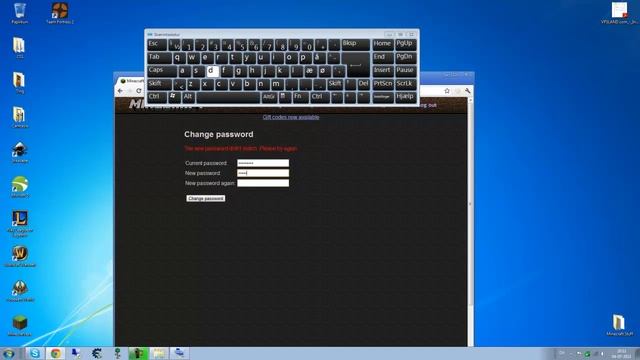Click the taskbar clock in system tray
The height and width of the screenshot is (360, 640).
coord(622,353)
